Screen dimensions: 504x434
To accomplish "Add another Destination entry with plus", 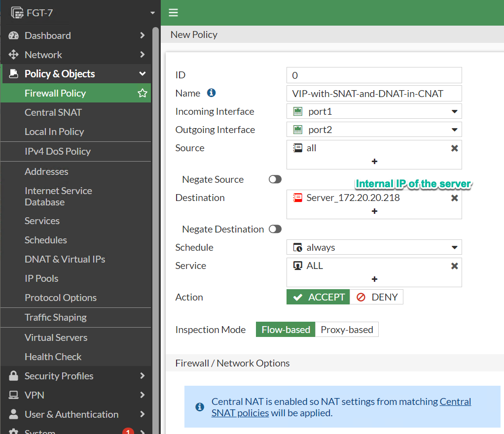I will (374, 211).
